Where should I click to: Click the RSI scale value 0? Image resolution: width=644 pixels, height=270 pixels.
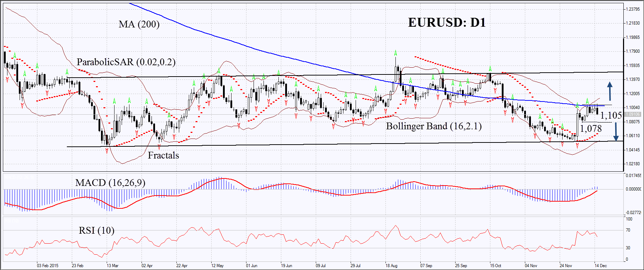[x=627, y=260]
